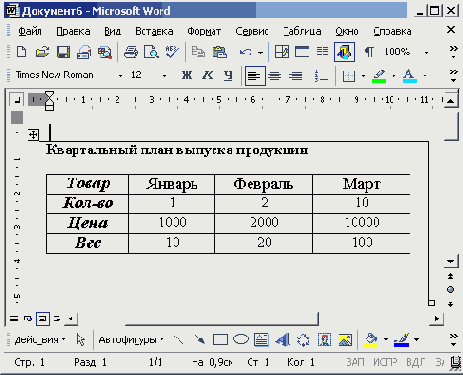Viewport: 463px width, 375px height.
Task: Open the Вставка menu
Action: [154, 31]
